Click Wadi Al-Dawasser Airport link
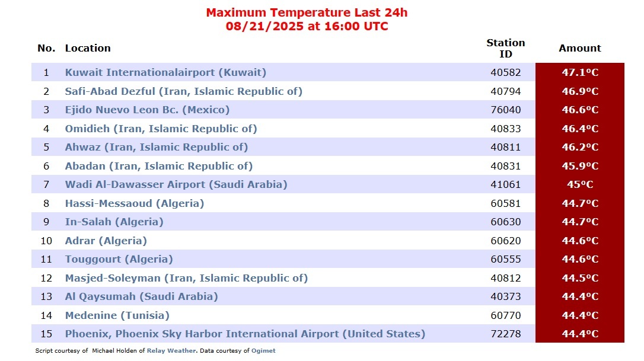Screen dimensions: 644x361 pyautogui.click(x=176, y=184)
